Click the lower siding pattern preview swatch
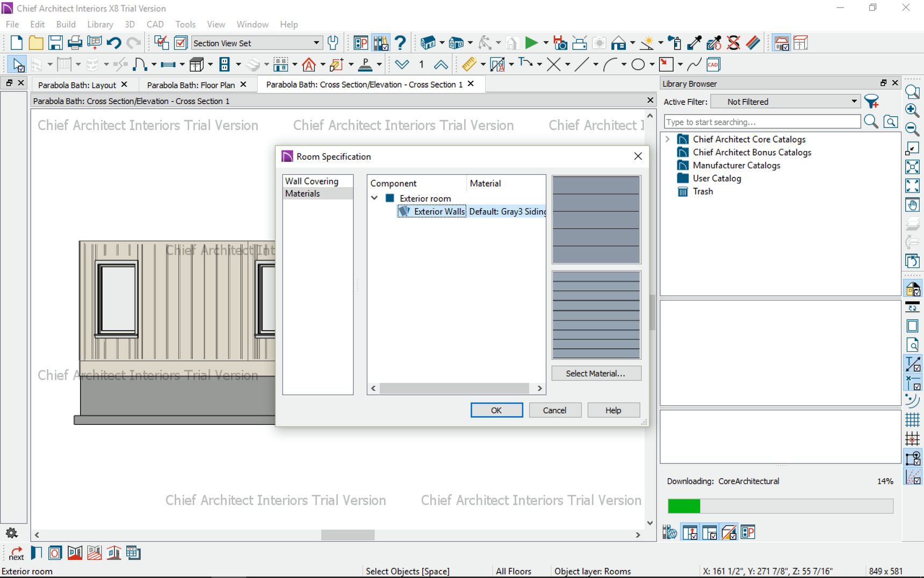 tap(596, 315)
